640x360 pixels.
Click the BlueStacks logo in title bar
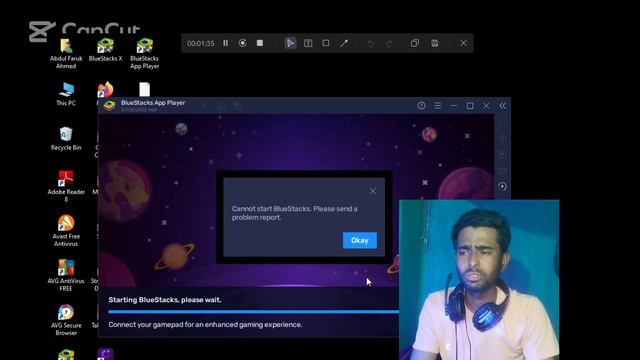(109, 105)
